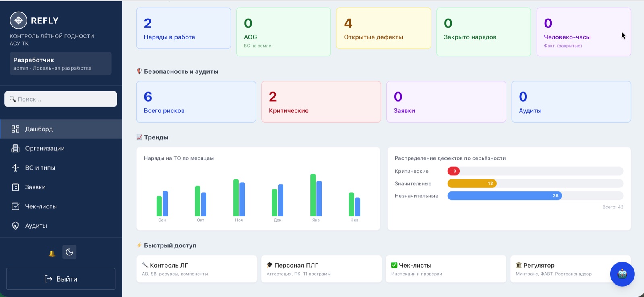Click the Аудиты shield icon in sidebar
The image size is (644, 297).
tap(15, 226)
